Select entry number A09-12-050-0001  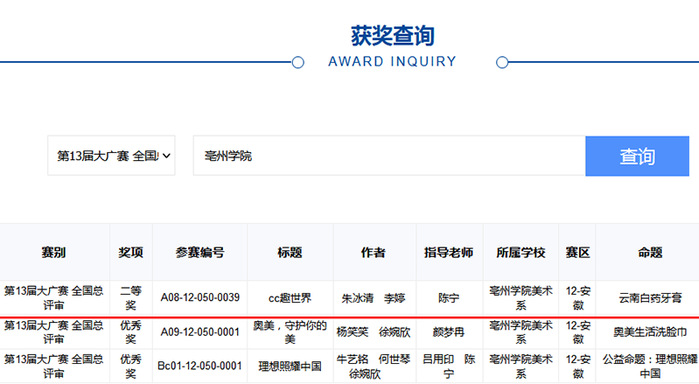tap(200, 332)
